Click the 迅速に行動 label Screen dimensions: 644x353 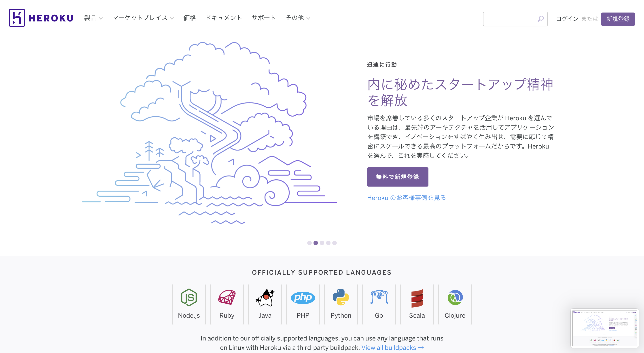(382, 65)
